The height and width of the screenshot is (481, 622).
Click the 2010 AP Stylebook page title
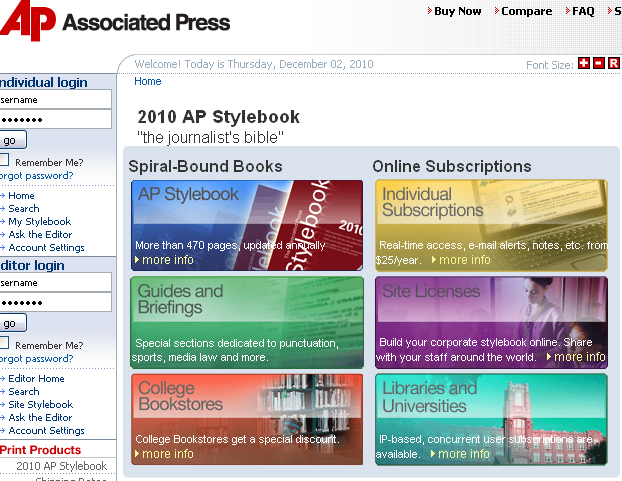pyautogui.click(x=219, y=117)
